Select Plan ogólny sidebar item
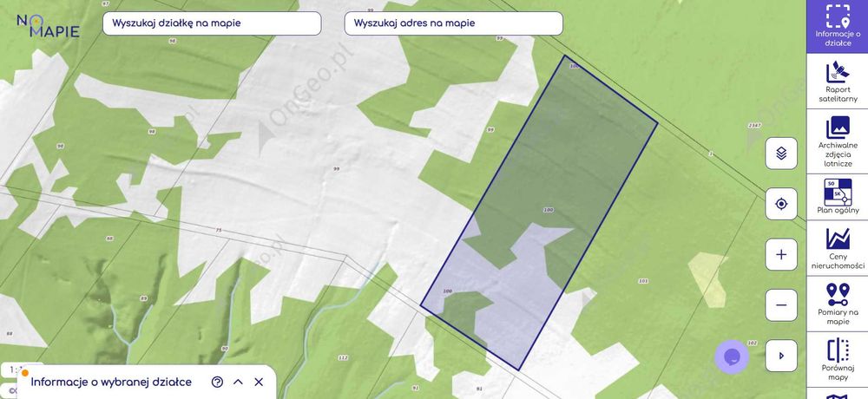 pyautogui.click(x=837, y=196)
